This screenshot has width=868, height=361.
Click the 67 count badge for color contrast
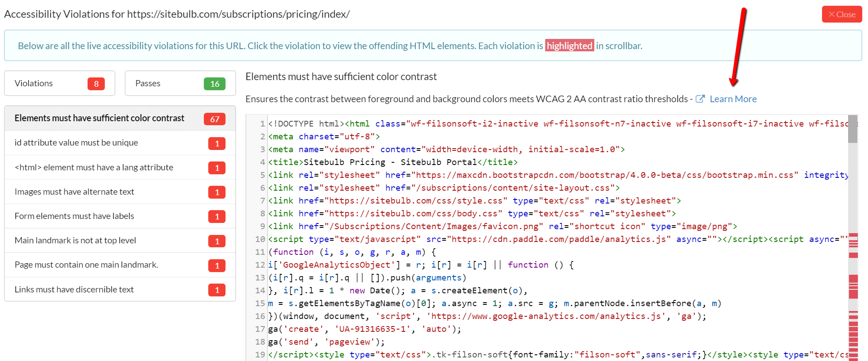point(214,119)
